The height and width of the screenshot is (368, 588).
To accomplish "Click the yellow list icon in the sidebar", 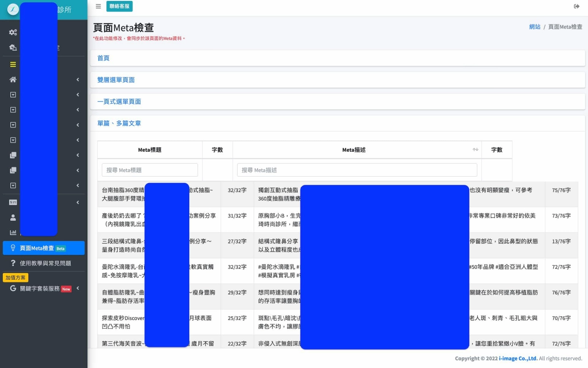I will pyautogui.click(x=13, y=64).
